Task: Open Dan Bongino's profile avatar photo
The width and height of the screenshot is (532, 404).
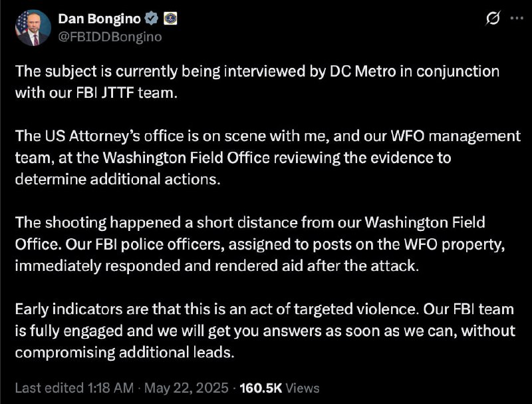Action: click(x=33, y=28)
